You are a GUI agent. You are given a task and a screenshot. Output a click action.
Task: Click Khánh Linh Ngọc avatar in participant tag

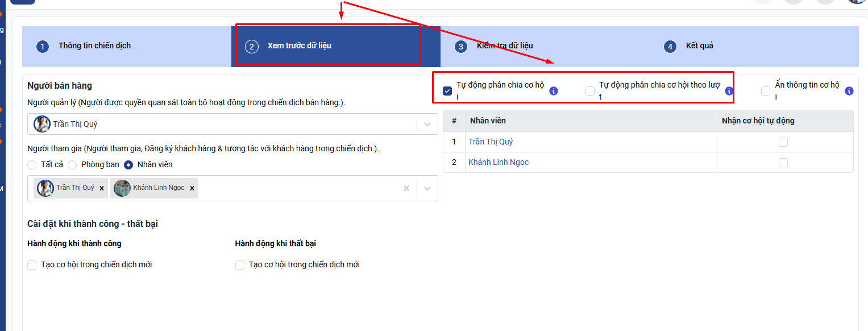122,188
